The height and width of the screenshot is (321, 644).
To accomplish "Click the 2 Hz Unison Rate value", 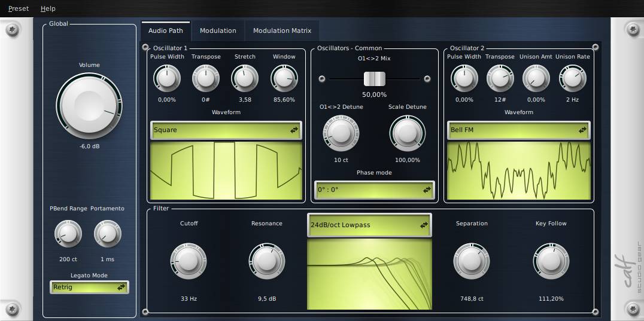I will 573,100.
